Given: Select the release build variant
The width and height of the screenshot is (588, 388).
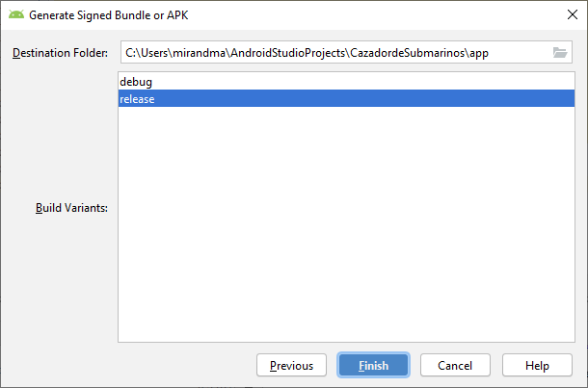Looking at the screenshot, I should tap(138, 98).
